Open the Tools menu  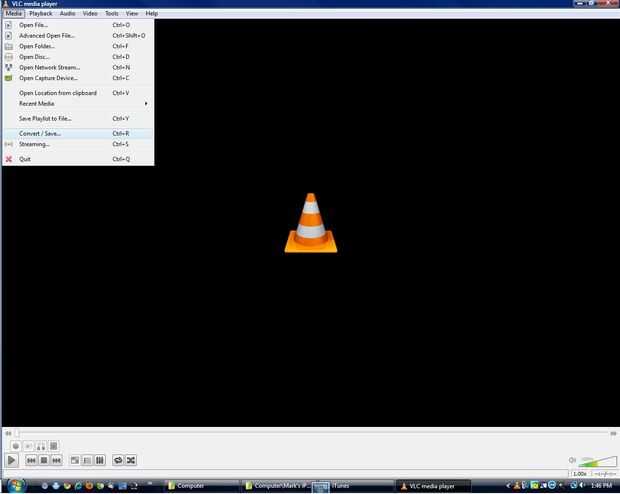click(112, 13)
